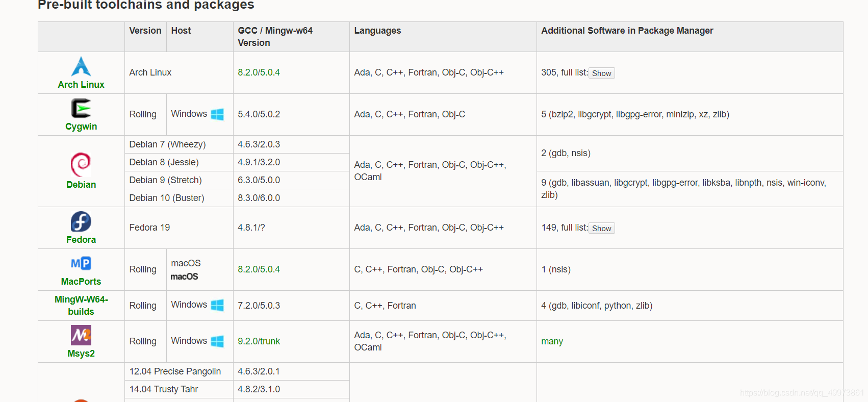Image resolution: width=868 pixels, height=402 pixels.
Task: Click the 9.2.0/trunk version link
Action: tap(259, 341)
